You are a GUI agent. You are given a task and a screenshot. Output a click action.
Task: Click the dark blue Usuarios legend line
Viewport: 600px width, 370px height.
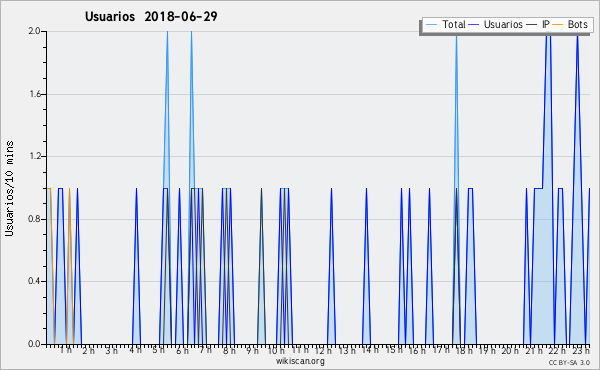pyautogui.click(x=474, y=25)
